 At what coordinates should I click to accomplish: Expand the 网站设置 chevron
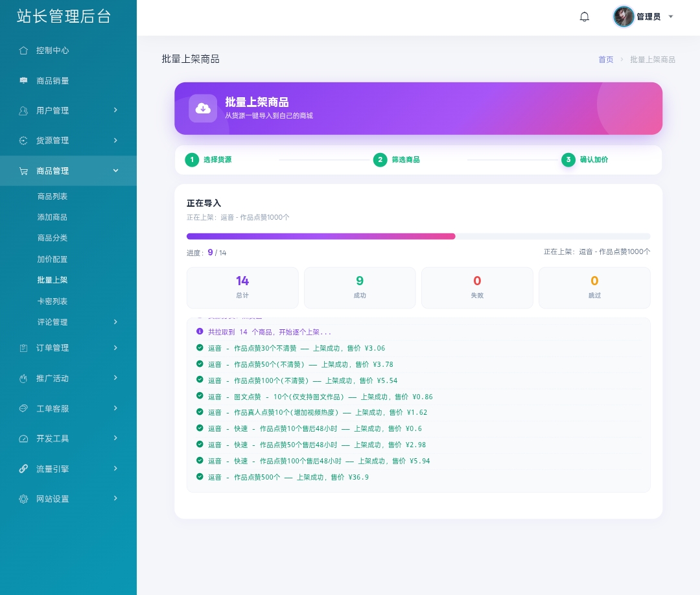(x=115, y=498)
